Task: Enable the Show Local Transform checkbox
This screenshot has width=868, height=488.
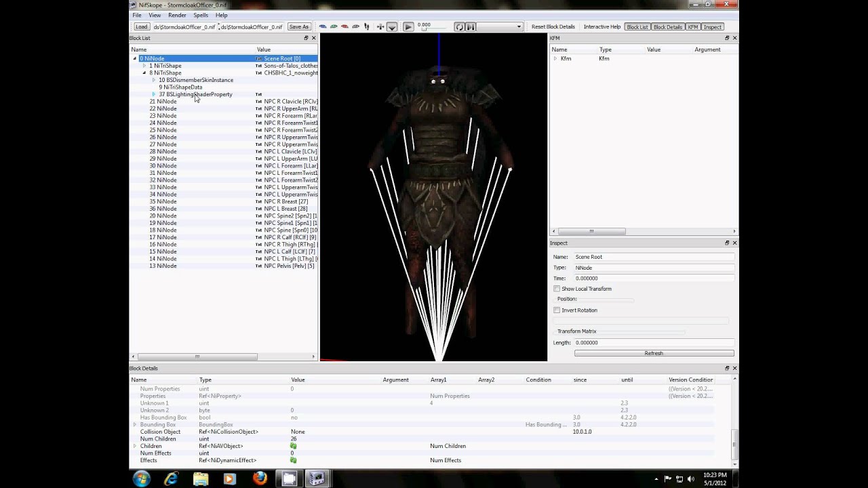Action: (557, 289)
